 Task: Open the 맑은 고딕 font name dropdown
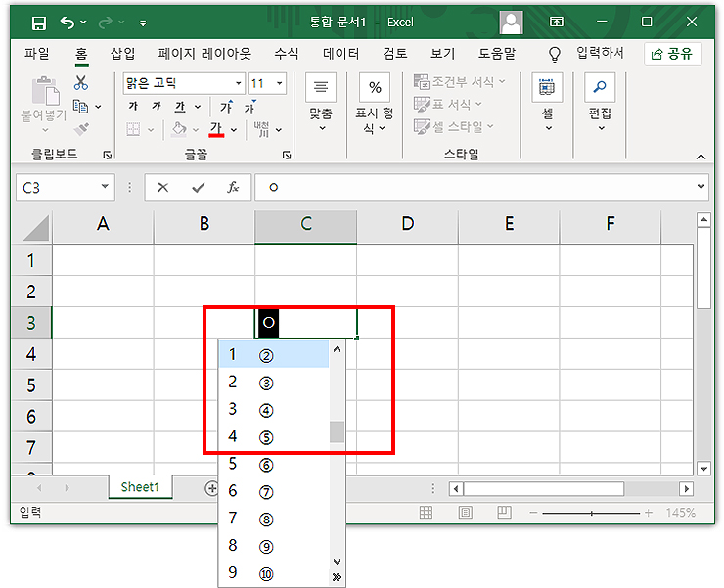pyautogui.click(x=239, y=83)
